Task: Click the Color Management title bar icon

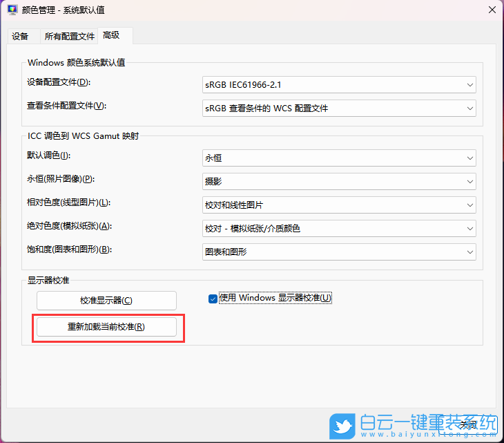Action: [x=12, y=10]
